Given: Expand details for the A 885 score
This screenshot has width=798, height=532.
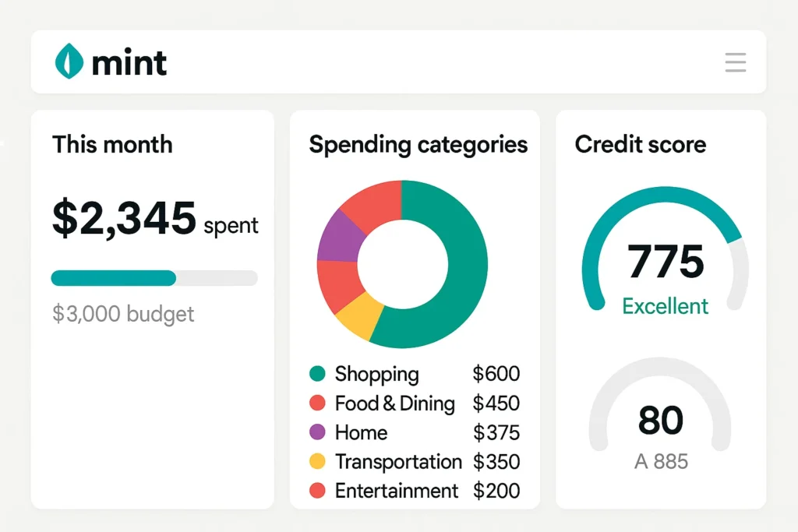Looking at the screenshot, I should click(662, 461).
